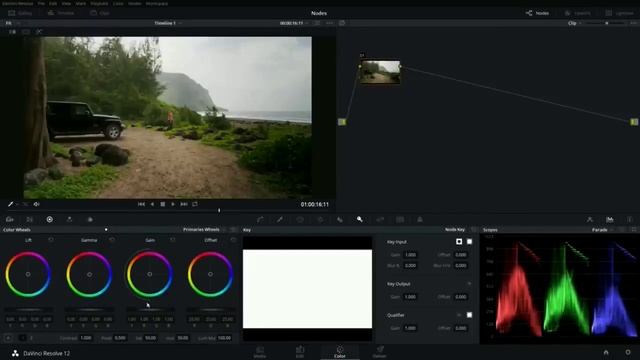Switch to the Color page
This screenshot has width=640, height=360.
point(340,352)
